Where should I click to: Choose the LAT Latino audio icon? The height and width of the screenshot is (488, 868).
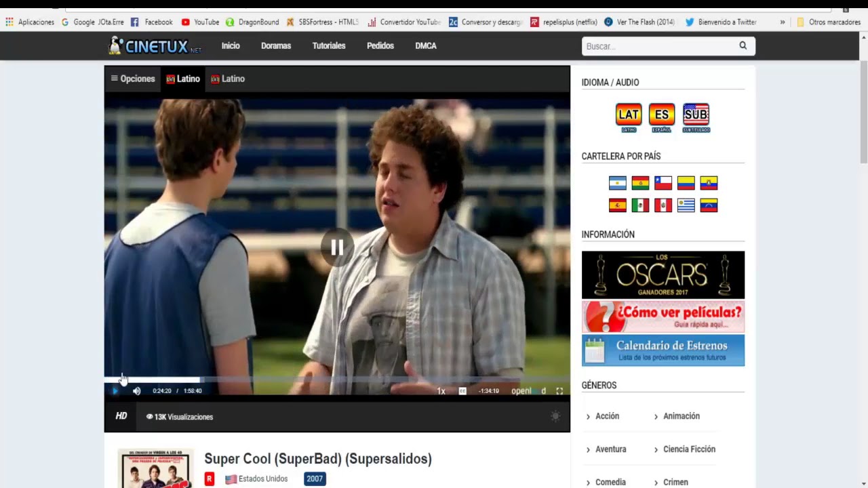pyautogui.click(x=629, y=117)
